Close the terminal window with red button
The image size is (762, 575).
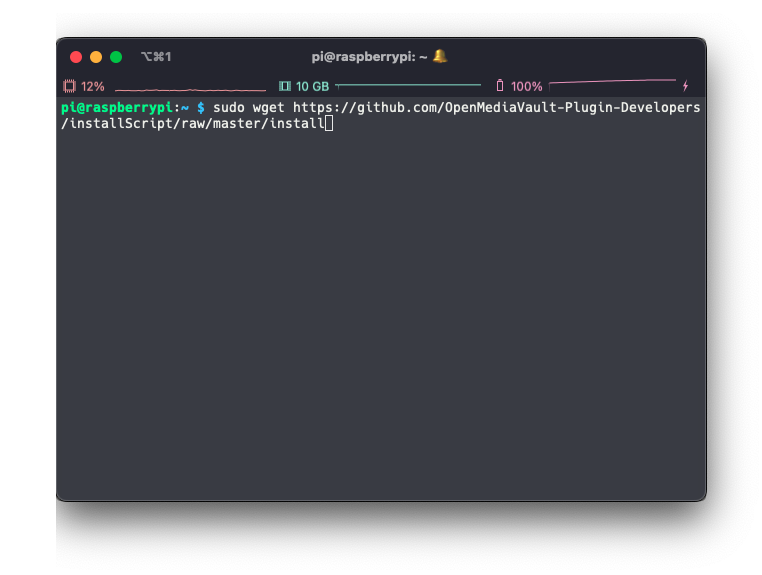pyautogui.click(x=76, y=57)
